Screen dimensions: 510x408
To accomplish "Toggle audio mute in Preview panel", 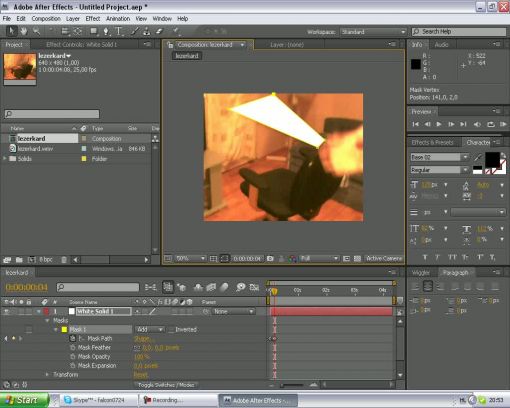I will click(477, 124).
